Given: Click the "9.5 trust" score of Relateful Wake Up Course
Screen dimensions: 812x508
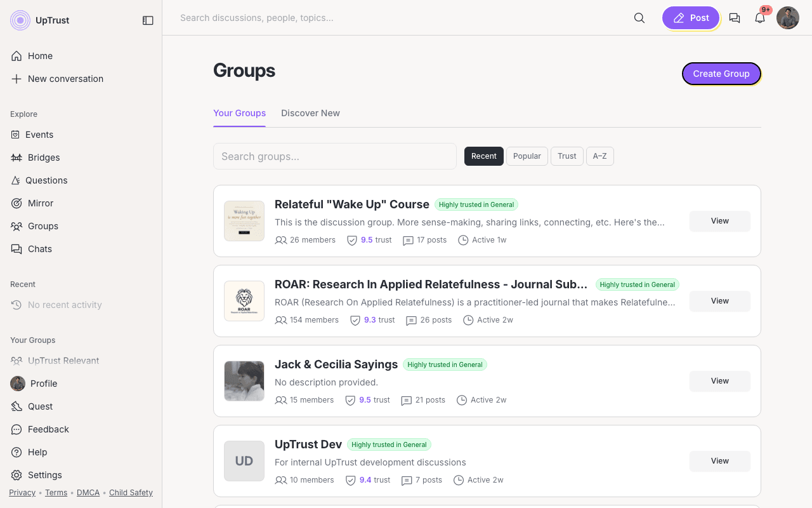Looking at the screenshot, I should (376, 240).
